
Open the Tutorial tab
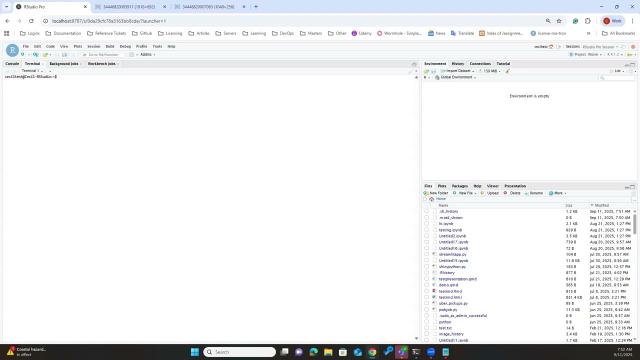point(503,64)
